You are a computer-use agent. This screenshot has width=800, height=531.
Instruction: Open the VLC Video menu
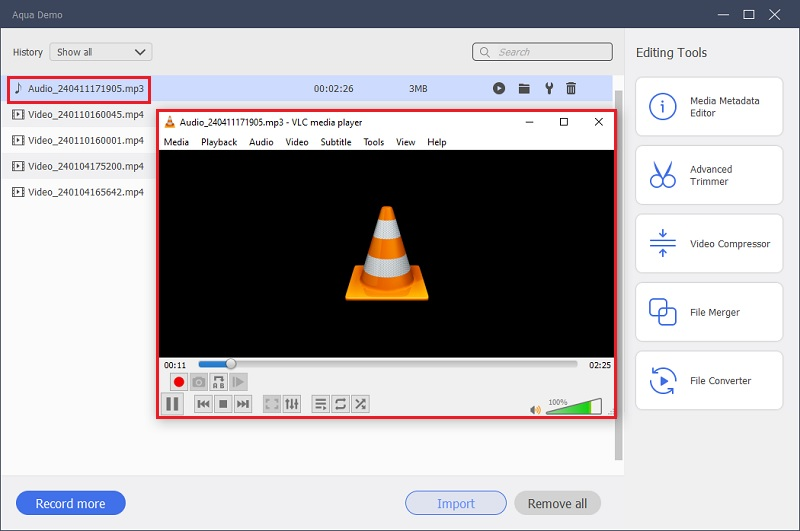(296, 142)
